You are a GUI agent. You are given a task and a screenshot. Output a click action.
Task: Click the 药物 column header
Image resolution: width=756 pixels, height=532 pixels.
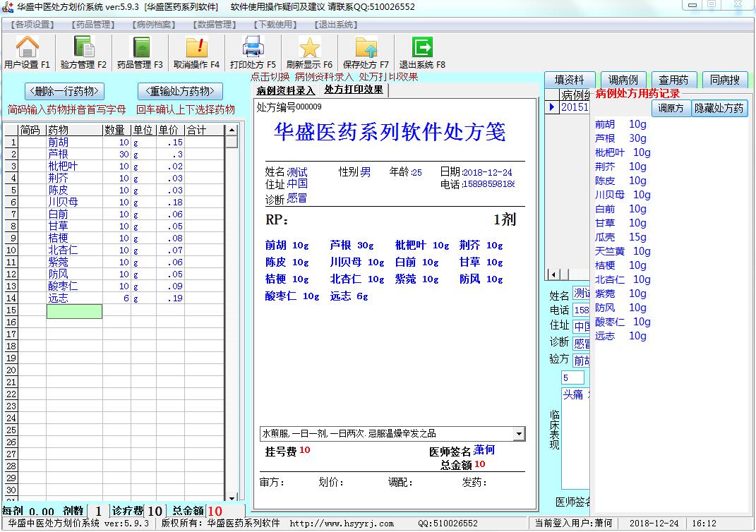[74, 130]
